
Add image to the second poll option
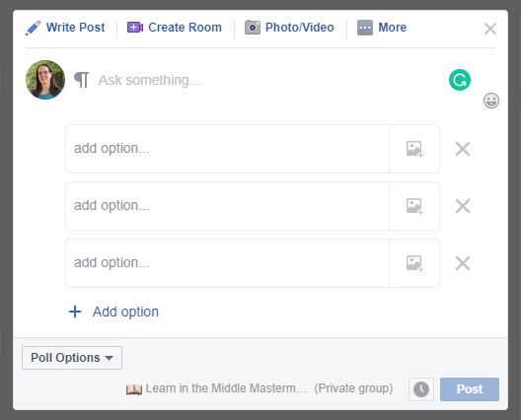tap(414, 206)
